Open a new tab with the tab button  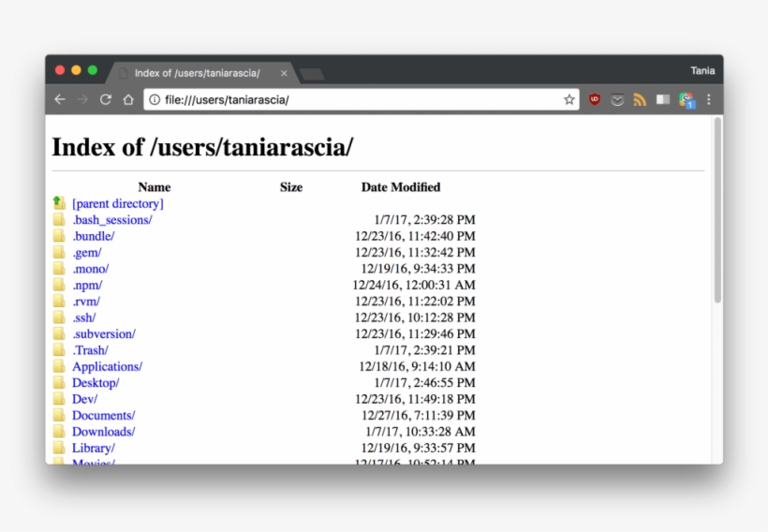(x=312, y=74)
